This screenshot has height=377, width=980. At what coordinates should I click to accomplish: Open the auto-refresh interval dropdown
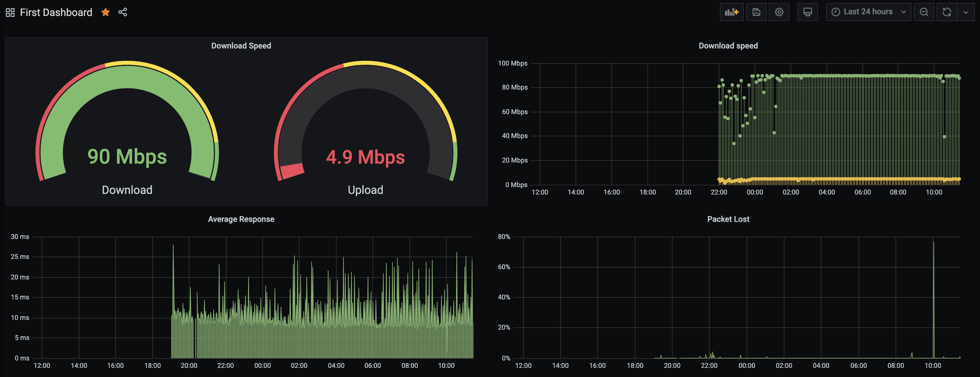click(x=967, y=12)
